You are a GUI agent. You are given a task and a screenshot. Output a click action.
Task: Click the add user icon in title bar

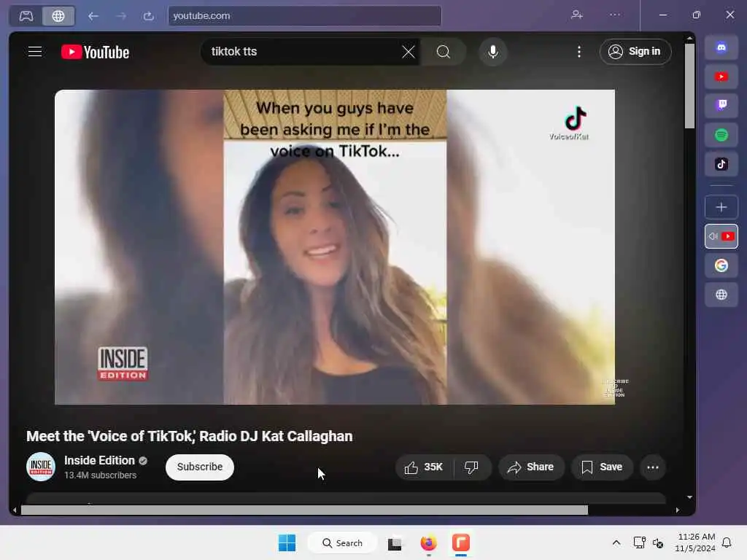point(577,15)
